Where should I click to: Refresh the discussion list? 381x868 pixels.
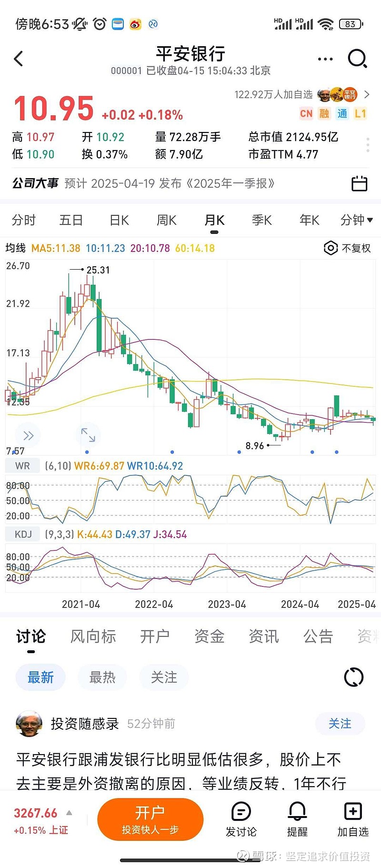[353, 677]
